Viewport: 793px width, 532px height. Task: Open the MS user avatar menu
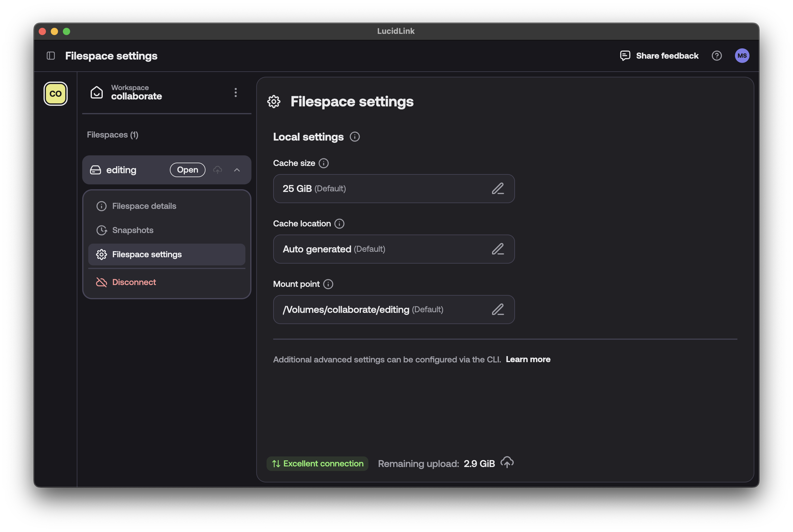pyautogui.click(x=742, y=56)
